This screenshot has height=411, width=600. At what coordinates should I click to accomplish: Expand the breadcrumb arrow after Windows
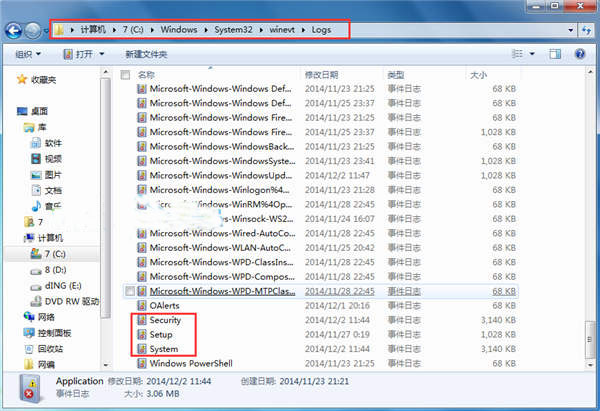pyautogui.click(x=206, y=30)
